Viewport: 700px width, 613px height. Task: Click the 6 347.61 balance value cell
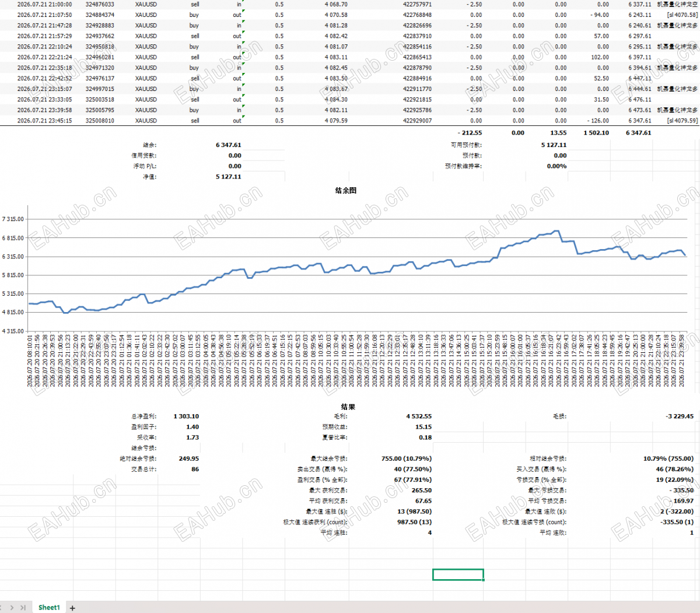click(x=228, y=145)
